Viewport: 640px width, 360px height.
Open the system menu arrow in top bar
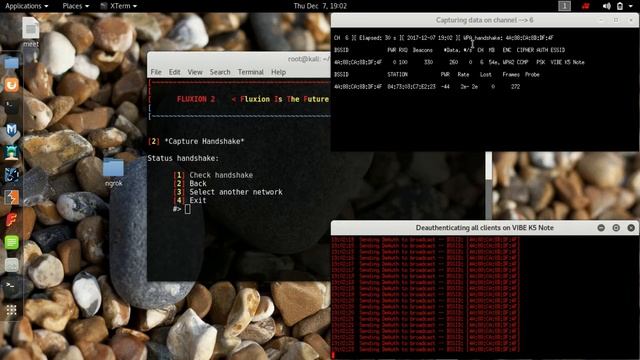pos(632,6)
